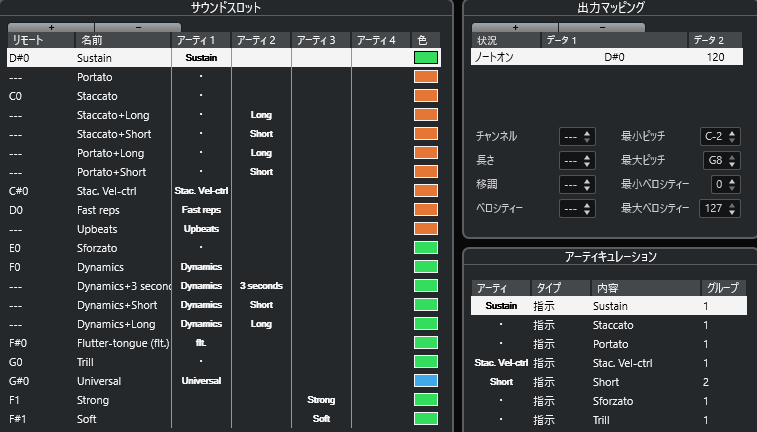
Task: Select the Staccato+Short slot name
Action: pyautogui.click(x=114, y=134)
